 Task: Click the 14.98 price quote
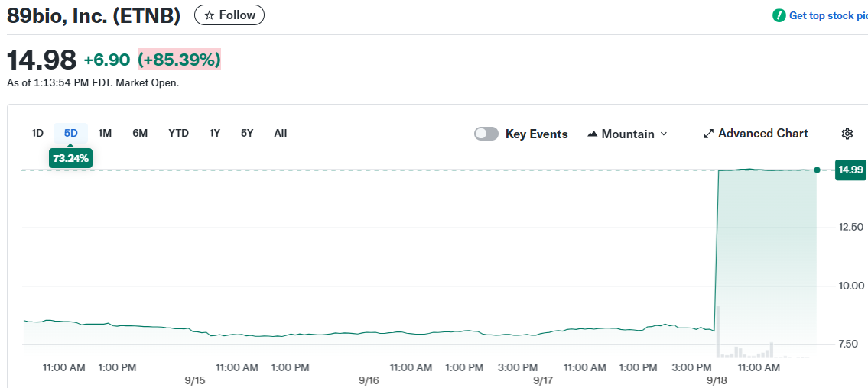[x=41, y=60]
